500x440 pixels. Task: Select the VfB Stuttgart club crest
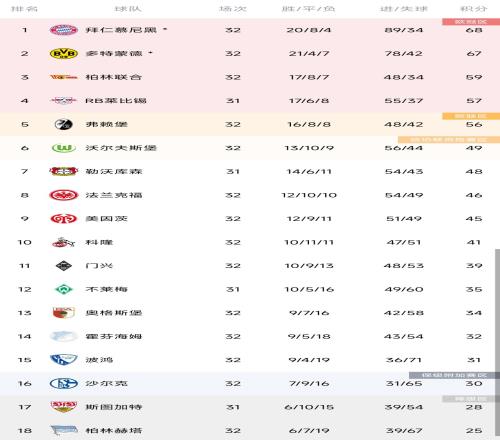coord(63,407)
